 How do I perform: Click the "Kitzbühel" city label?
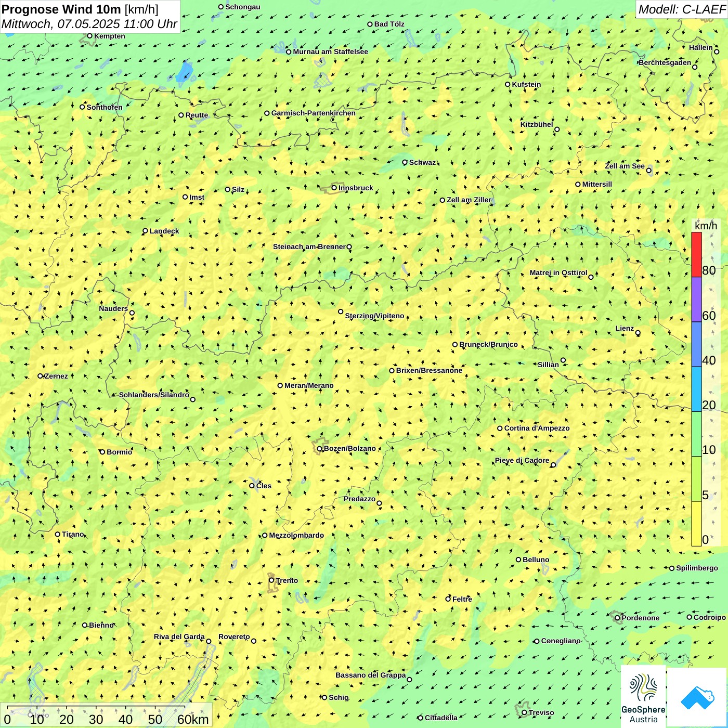click(537, 124)
